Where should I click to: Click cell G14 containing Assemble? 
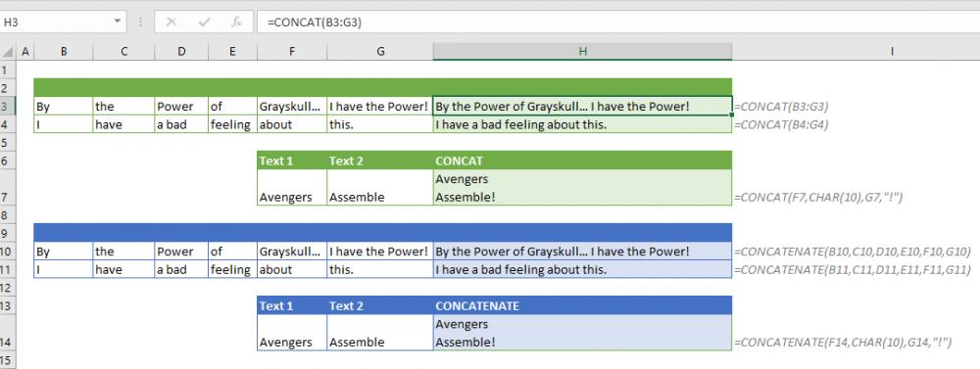[380, 333]
